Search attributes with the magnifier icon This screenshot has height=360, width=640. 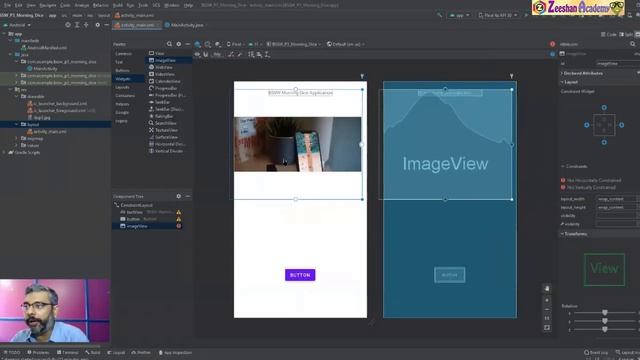pos(633,44)
